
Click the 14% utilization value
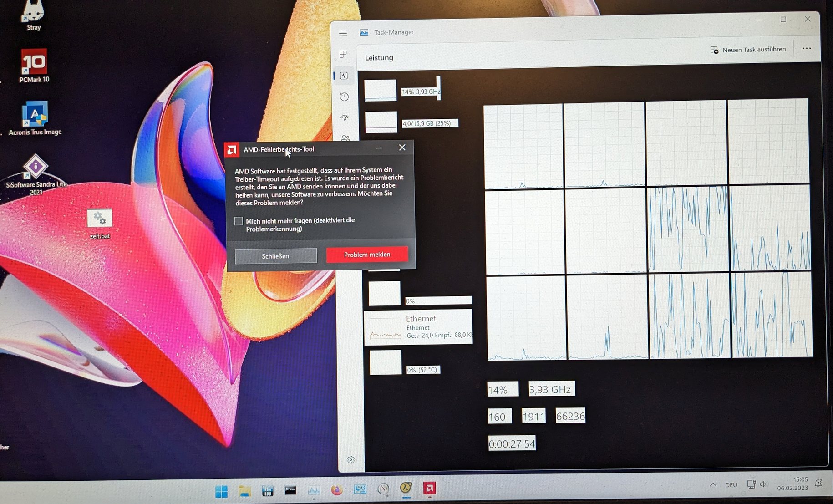pos(503,389)
